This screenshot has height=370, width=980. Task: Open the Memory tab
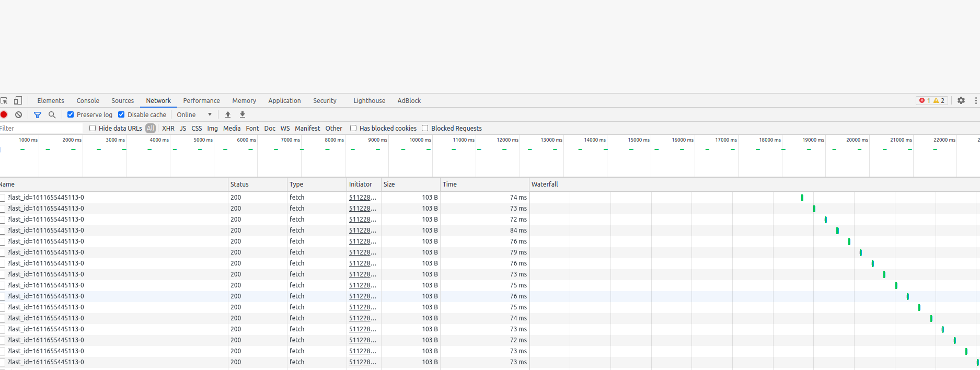click(244, 101)
